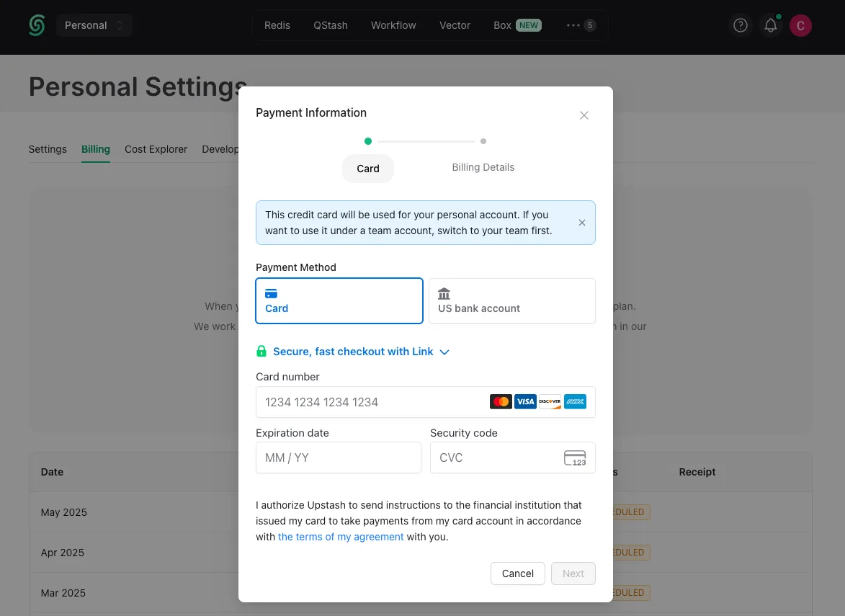Click the Visa logo icon
The image size is (845, 616).
point(525,401)
